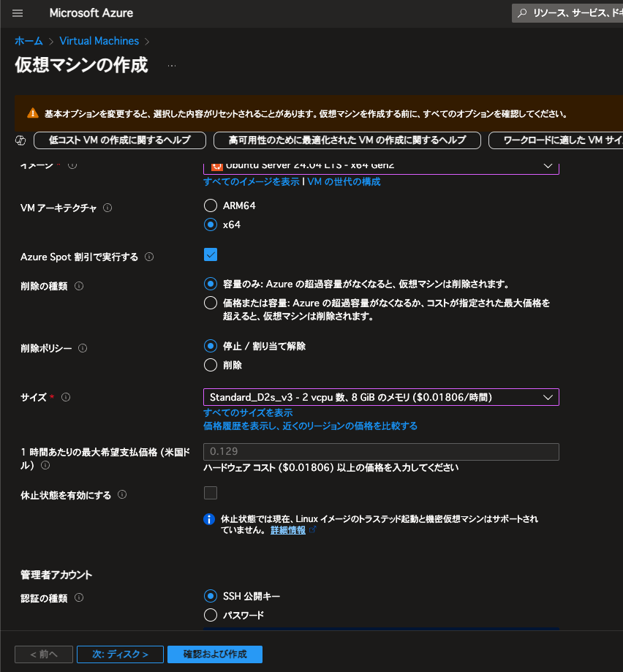
Task: Show info tooltip for Azure Spot 割引で実行する
Action: click(x=149, y=257)
